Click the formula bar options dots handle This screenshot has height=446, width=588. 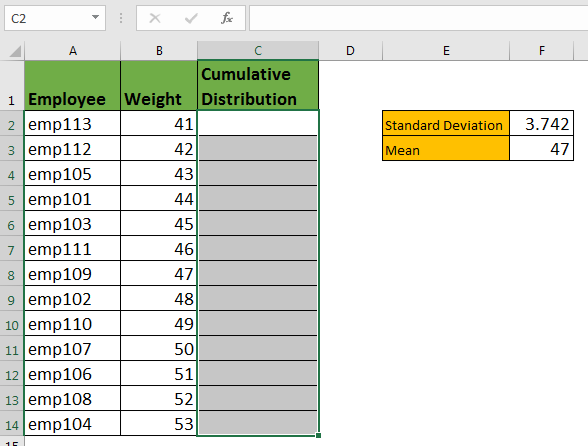(121, 18)
